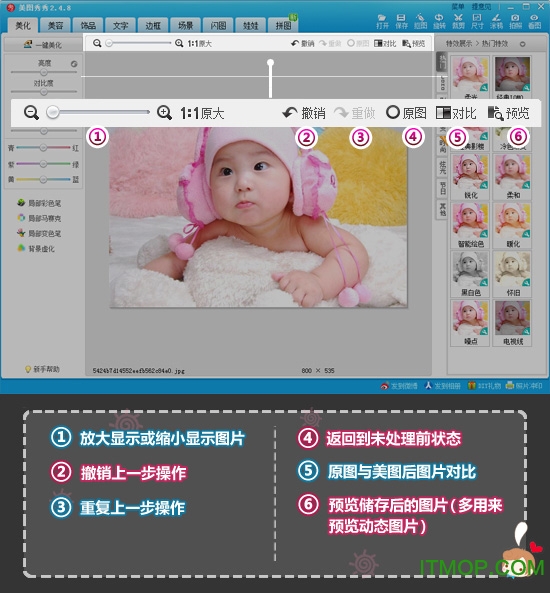550x593 pixels.
Task: Save the picture using 保存 icon
Action: coord(401,21)
